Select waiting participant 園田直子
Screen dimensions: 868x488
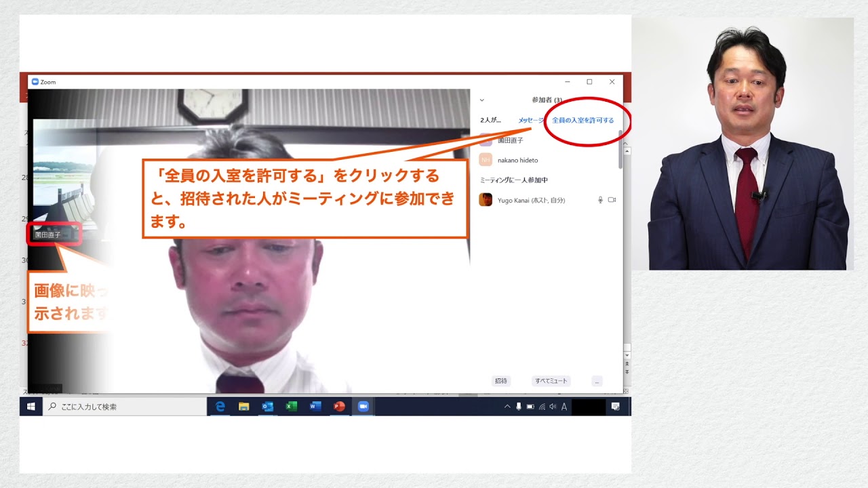coord(510,140)
